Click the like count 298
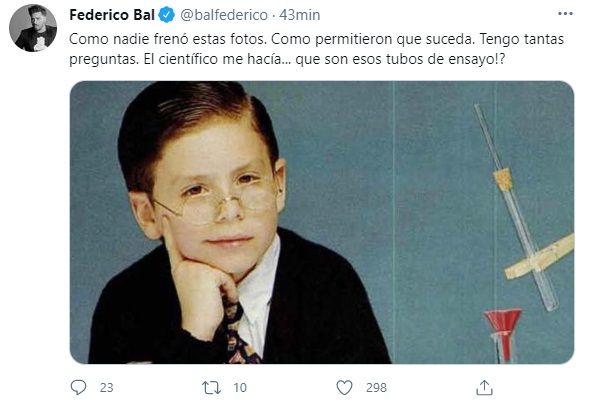Image resolution: width=591 pixels, height=405 pixels. pos(376,388)
